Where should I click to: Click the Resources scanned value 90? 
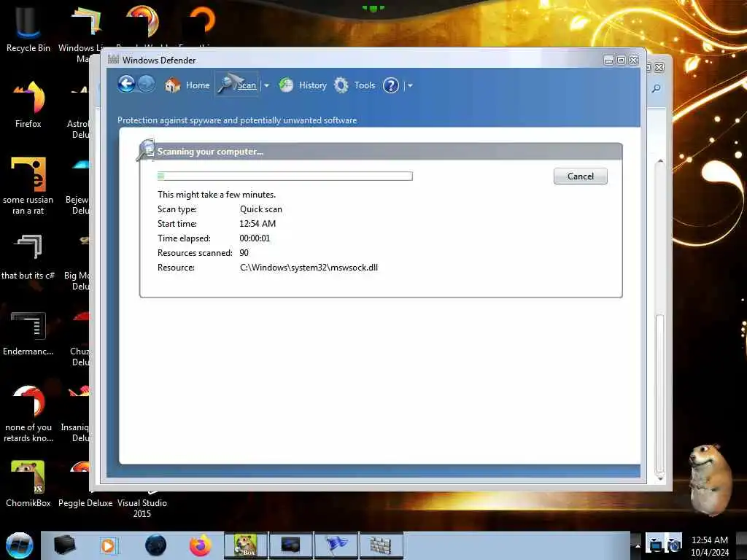tap(244, 253)
